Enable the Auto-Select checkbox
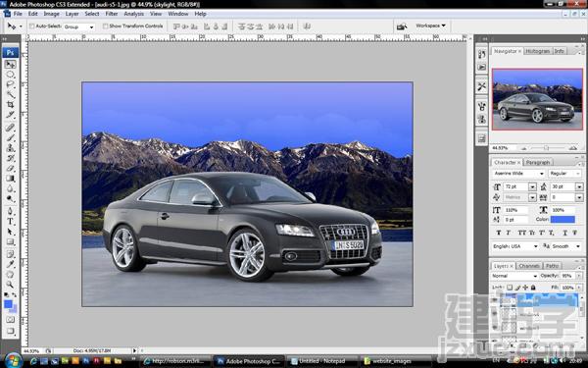The width and height of the screenshot is (588, 368). 32,26
